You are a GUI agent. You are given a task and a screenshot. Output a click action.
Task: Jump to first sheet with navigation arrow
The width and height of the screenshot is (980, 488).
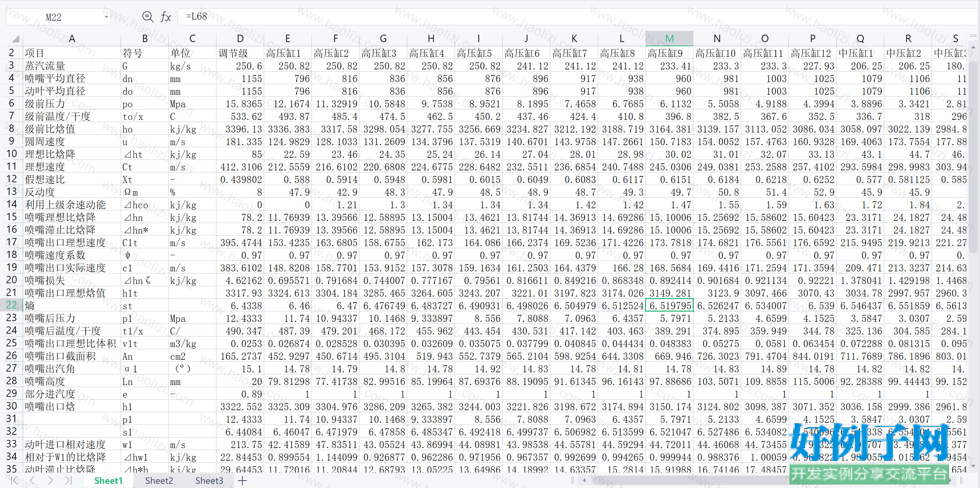(14, 480)
